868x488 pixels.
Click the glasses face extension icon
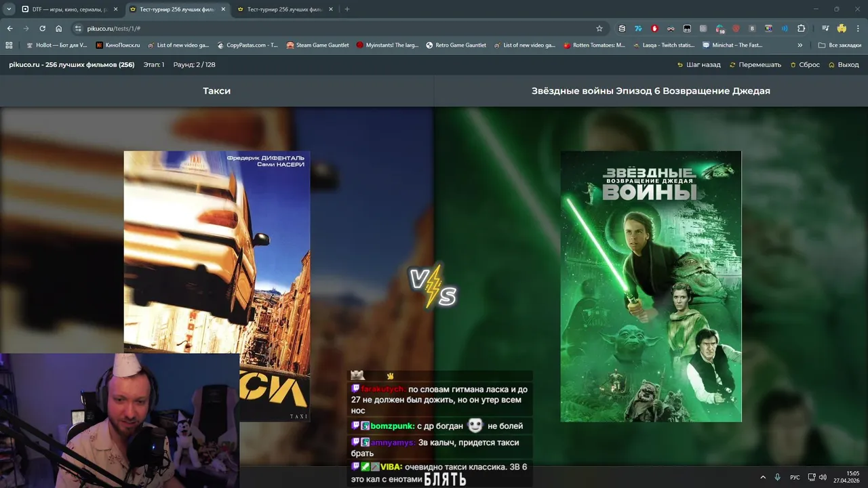point(671,28)
